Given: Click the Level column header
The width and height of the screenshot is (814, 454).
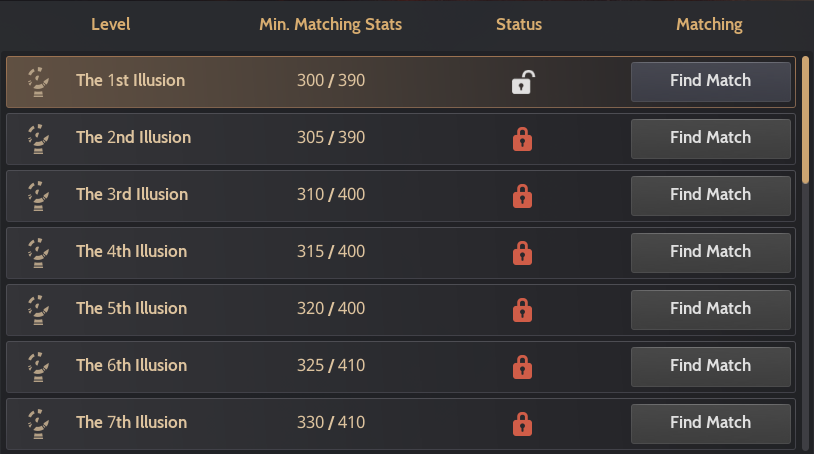Looking at the screenshot, I should (110, 24).
